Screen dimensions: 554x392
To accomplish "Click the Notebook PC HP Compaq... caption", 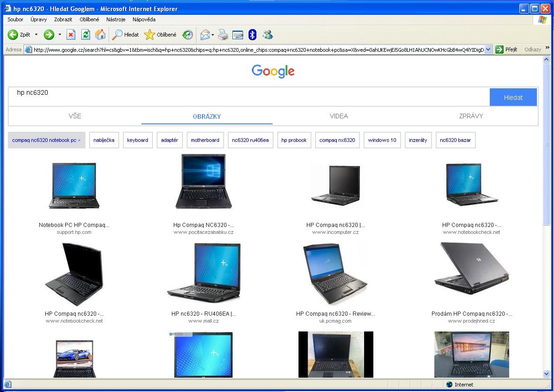I will tap(74, 225).
